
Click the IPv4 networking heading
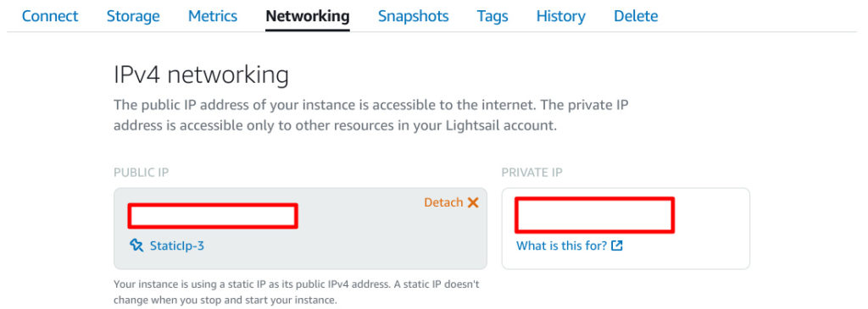(x=201, y=75)
